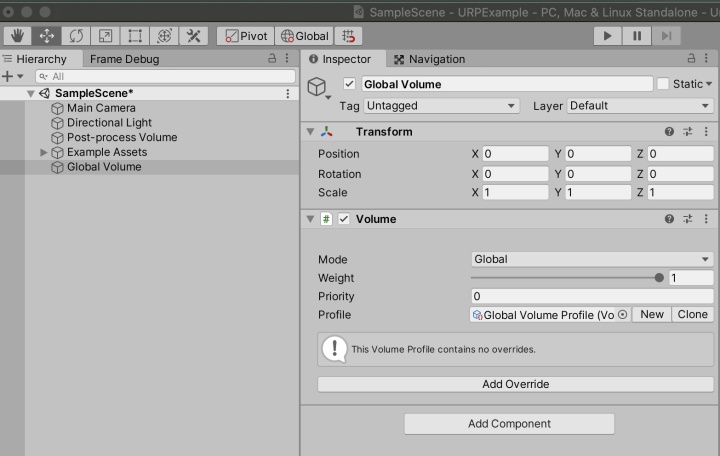Image resolution: width=720 pixels, height=456 pixels.
Task: Open the Layer dropdown
Action: click(640, 106)
